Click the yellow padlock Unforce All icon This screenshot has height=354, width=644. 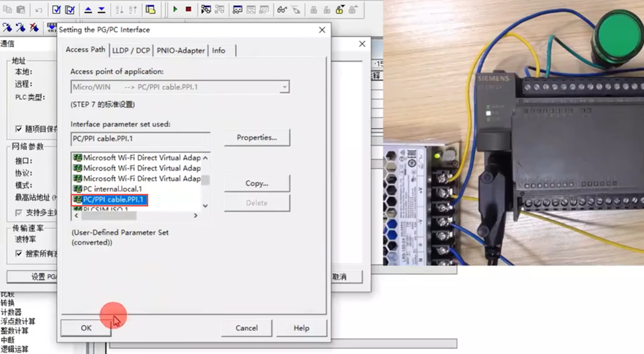pyautogui.click(x=340, y=10)
